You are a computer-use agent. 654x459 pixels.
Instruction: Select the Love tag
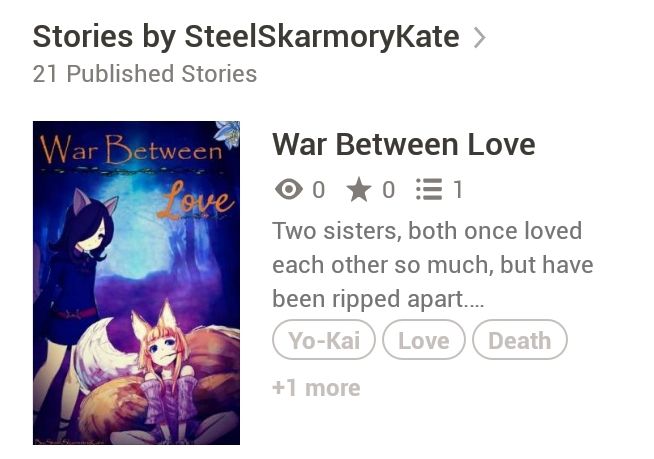point(424,340)
